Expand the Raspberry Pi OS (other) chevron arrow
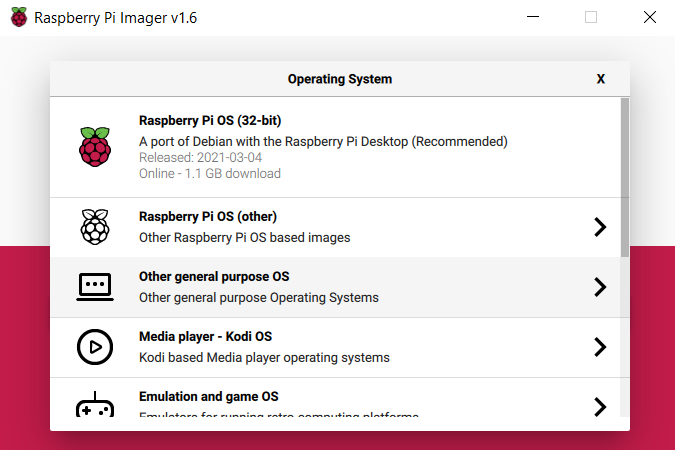 pyautogui.click(x=600, y=227)
